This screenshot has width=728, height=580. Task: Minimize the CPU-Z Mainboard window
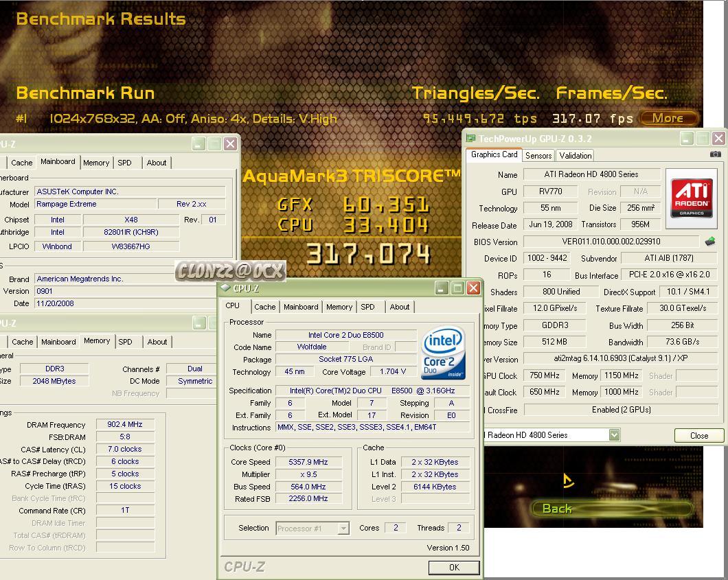coord(198,143)
